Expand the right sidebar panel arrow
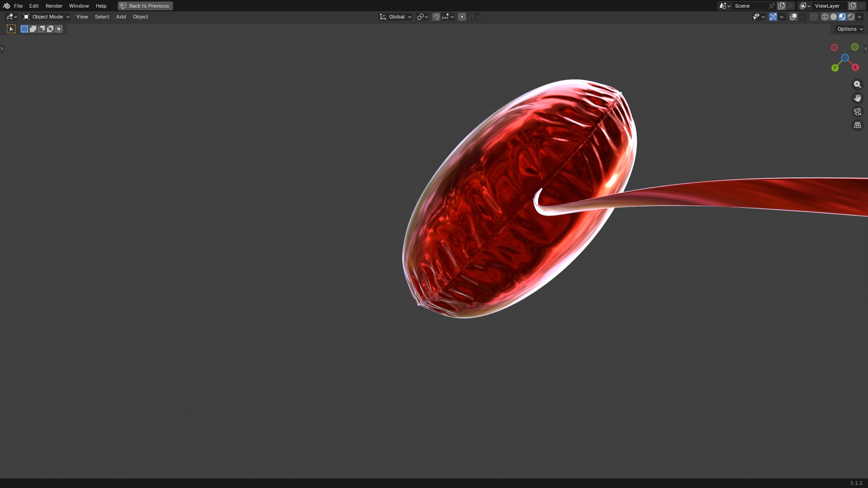This screenshot has width=868, height=488. [x=866, y=49]
